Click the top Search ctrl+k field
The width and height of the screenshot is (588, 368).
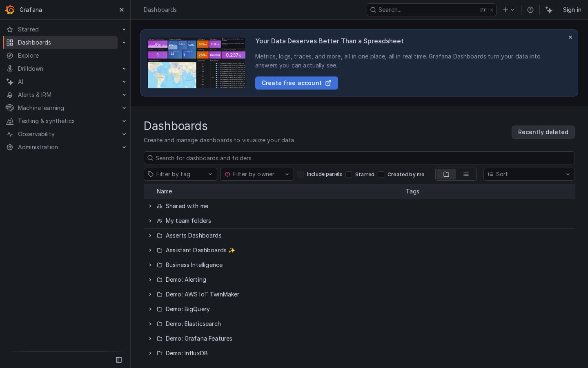[x=432, y=10]
